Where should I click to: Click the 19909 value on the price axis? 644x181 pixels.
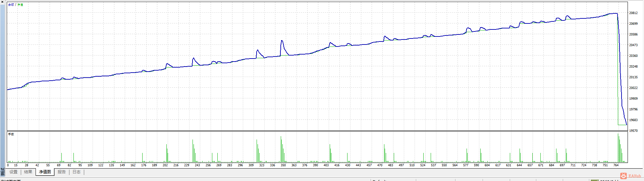point(633,99)
